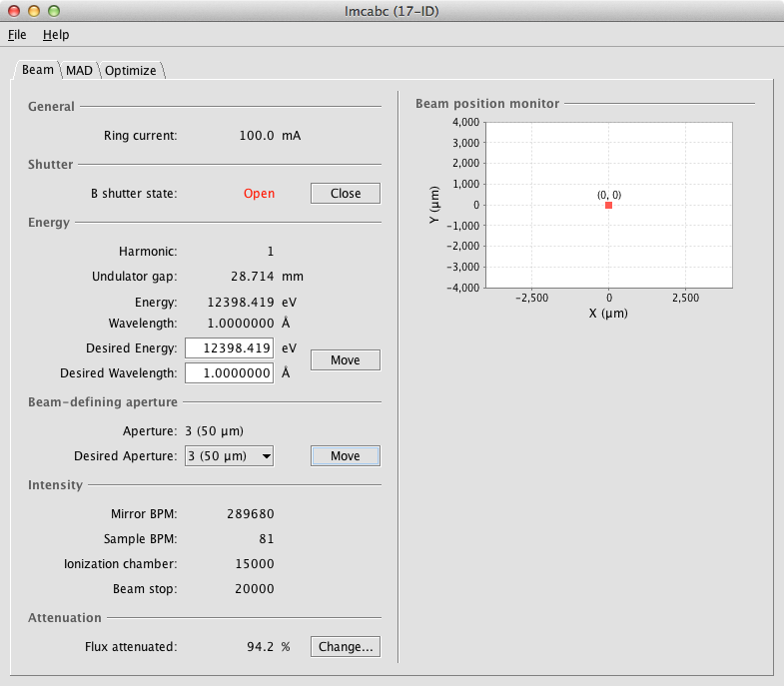
Task: Click the X (µm) axis label
Action: [x=608, y=314]
